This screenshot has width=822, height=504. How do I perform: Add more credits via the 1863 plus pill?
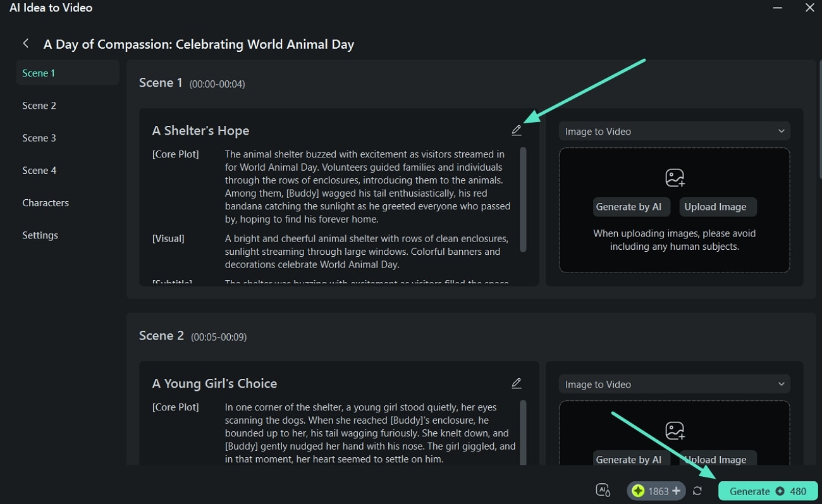coord(656,491)
